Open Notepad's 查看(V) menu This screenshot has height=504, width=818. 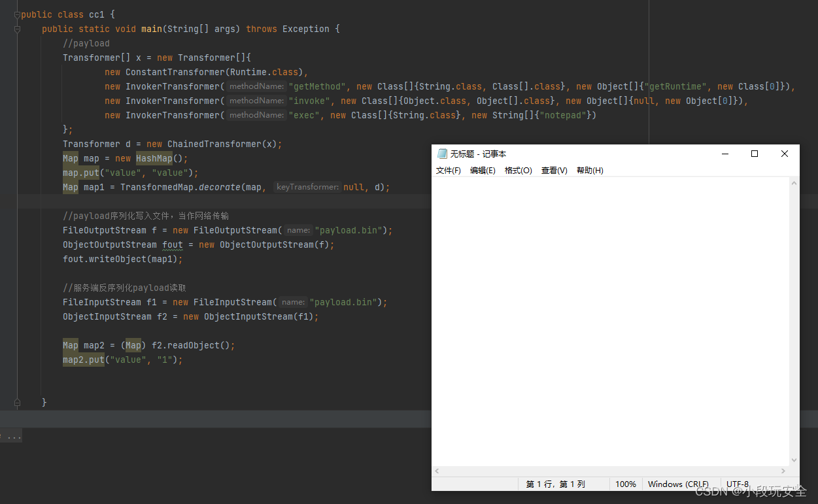(x=554, y=171)
